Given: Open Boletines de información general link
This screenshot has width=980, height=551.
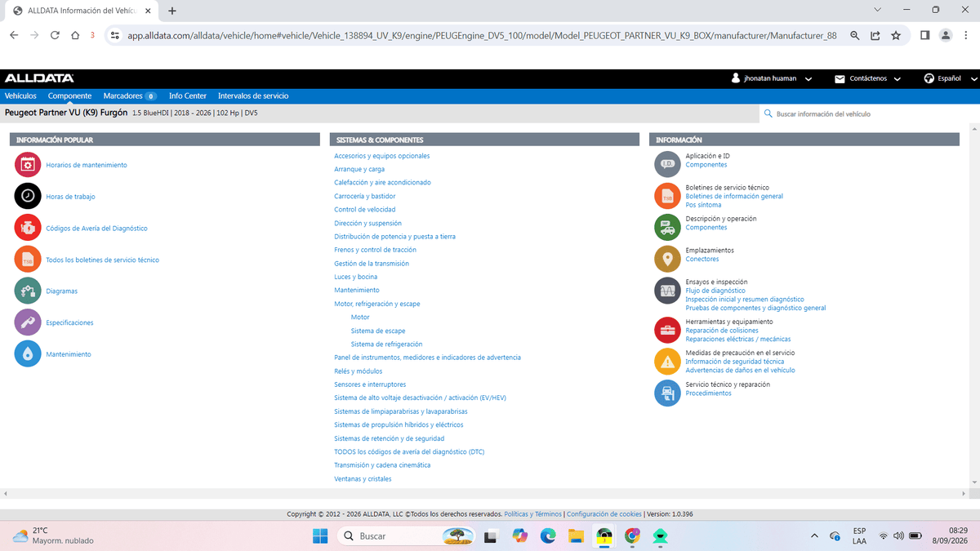Looking at the screenshot, I should pyautogui.click(x=734, y=197).
